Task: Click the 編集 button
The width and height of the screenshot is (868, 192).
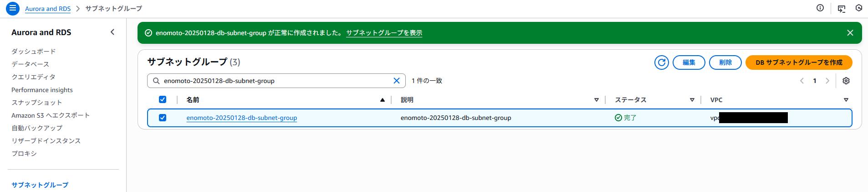Action: coord(689,62)
